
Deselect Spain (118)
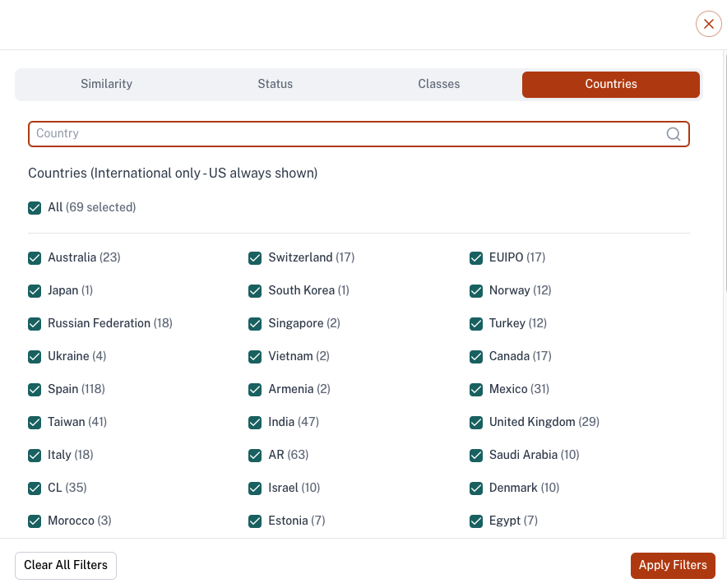coord(35,390)
